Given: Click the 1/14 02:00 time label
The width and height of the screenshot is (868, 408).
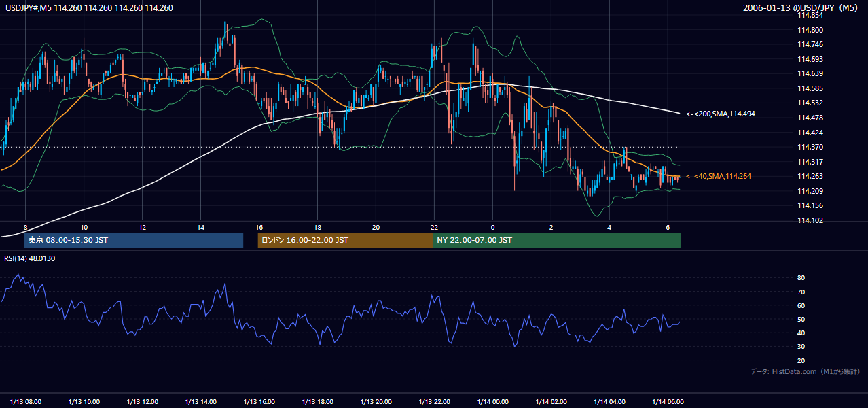Looking at the screenshot, I should [x=551, y=401].
